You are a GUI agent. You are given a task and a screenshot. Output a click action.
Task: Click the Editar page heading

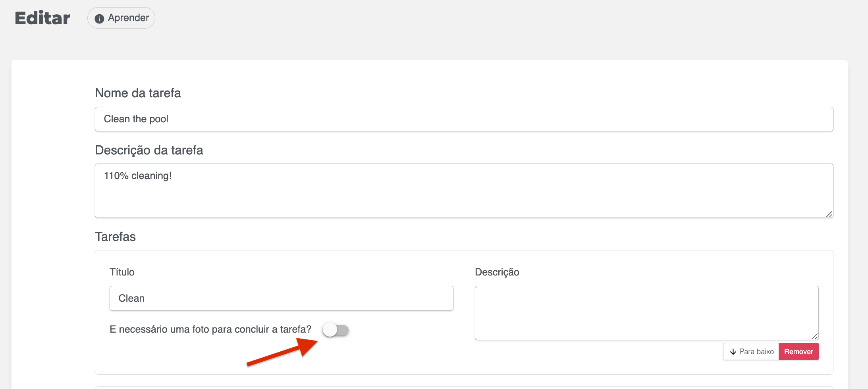point(42,18)
